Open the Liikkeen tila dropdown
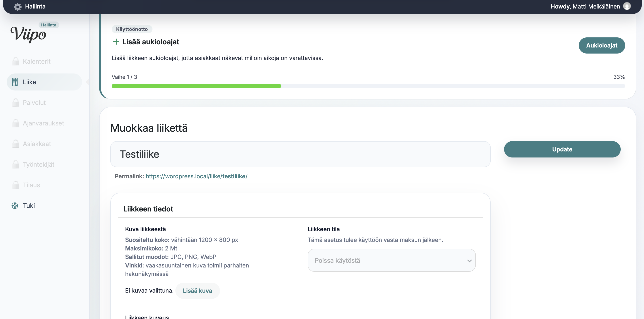 click(x=392, y=260)
